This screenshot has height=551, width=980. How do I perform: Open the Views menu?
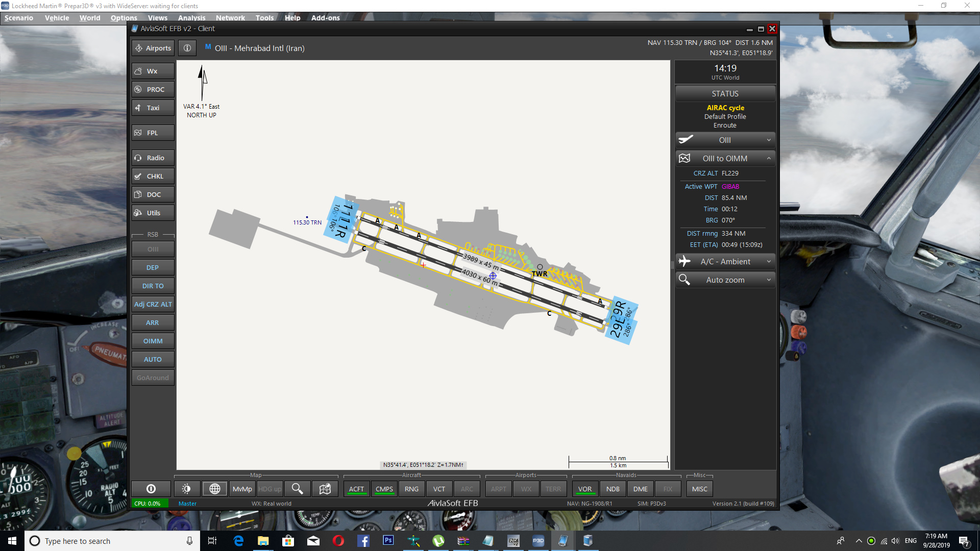pyautogui.click(x=158, y=18)
